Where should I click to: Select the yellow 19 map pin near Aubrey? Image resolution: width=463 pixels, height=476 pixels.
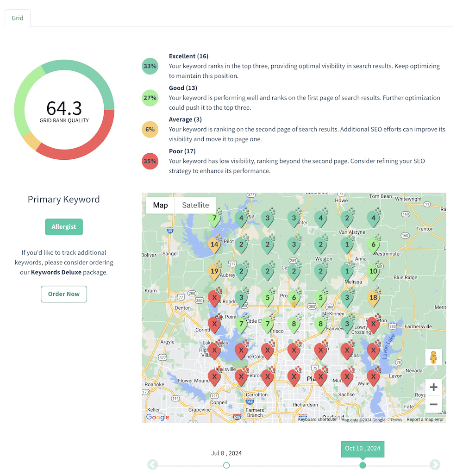[x=214, y=270]
